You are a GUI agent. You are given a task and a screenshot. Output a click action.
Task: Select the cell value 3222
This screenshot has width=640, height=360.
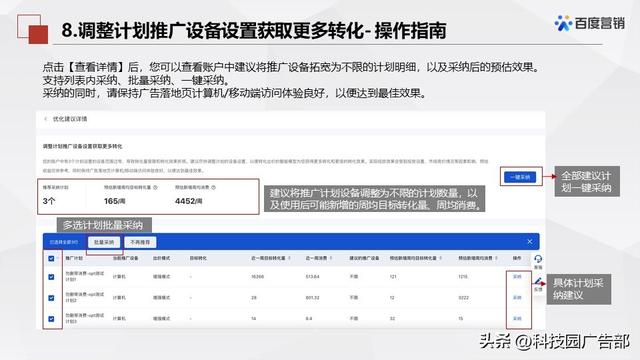coord(463,298)
